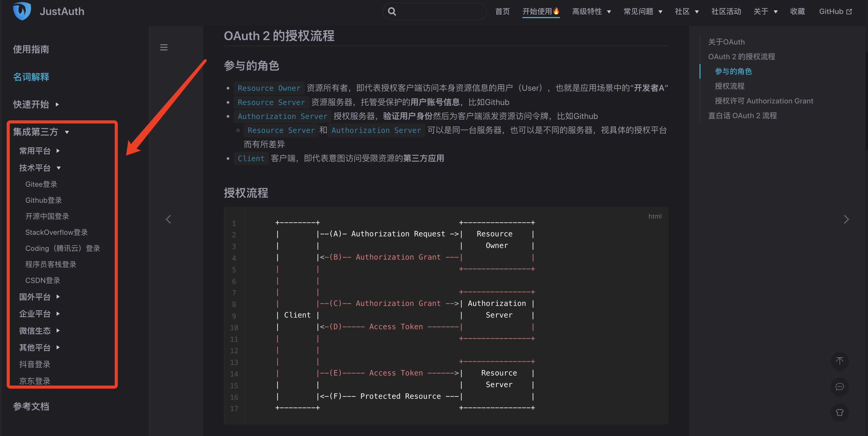Image resolution: width=868 pixels, height=436 pixels.
Task: Collapse the 集成第三方 sidebar section
Action: click(x=41, y=132)
